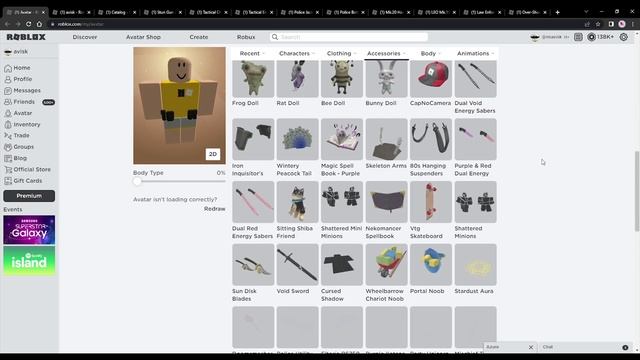This screenshot has height=360, width=640.
Task: Select the Void Sword accessory
Action: (x=298, y=269)
